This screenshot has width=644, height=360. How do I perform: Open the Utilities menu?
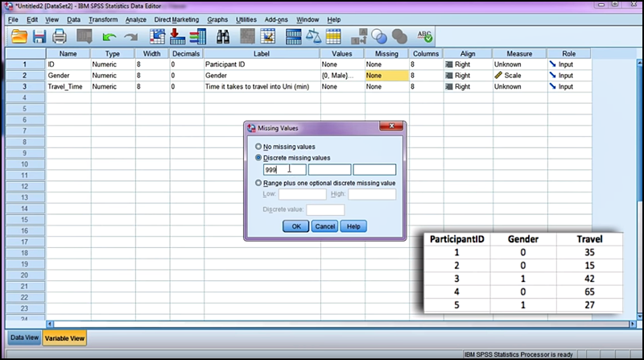click(x=246, y=19)
